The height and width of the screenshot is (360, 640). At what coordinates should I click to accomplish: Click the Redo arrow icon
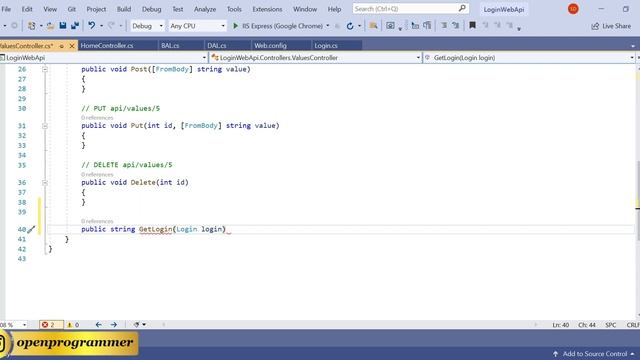click(111, 26)
